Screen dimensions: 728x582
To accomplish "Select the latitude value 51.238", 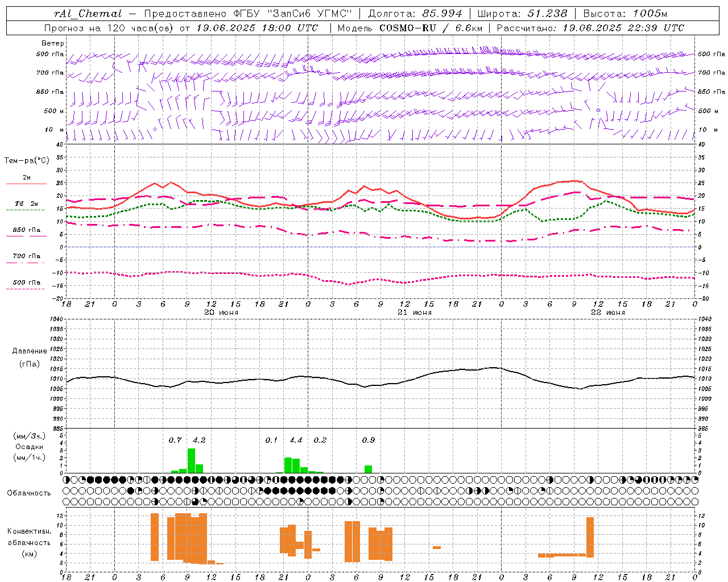I will click(547, 14).
